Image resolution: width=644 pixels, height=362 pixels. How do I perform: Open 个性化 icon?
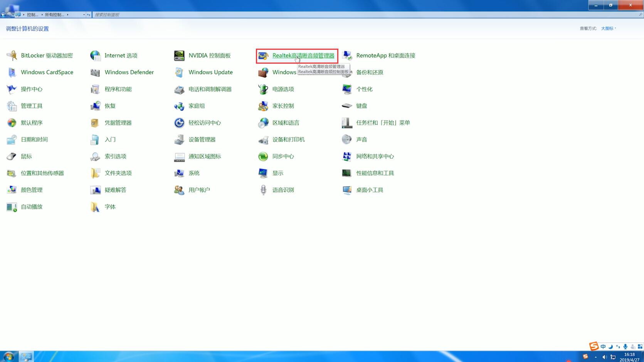(x=347, y=89)
